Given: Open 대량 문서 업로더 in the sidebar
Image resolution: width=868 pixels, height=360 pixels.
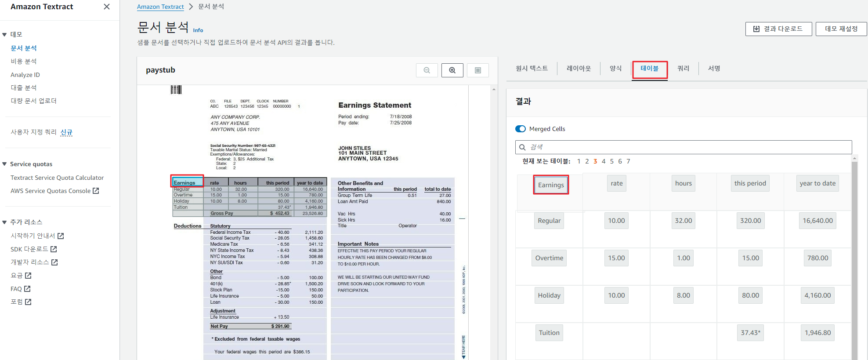Looking at the screenshot, I should (33, 101).
